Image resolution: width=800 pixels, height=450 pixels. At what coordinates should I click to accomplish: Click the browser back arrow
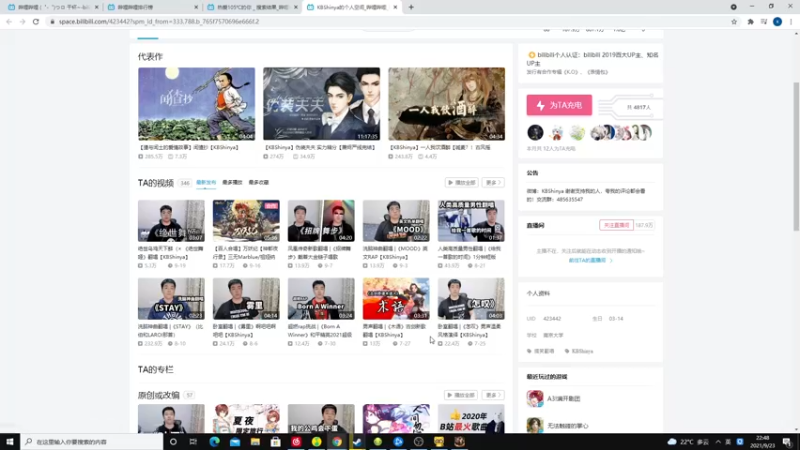[x=9, y=22]
